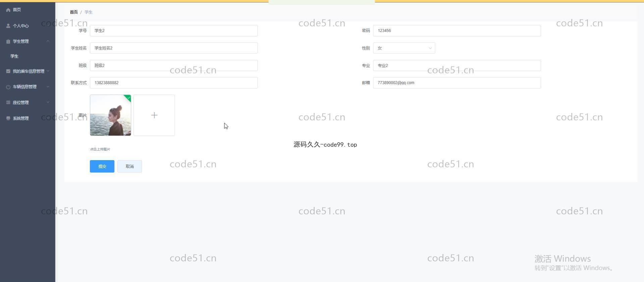The image size is (644, 282).
Task: Click the 图片 field label
Action: tap(83, 115)
